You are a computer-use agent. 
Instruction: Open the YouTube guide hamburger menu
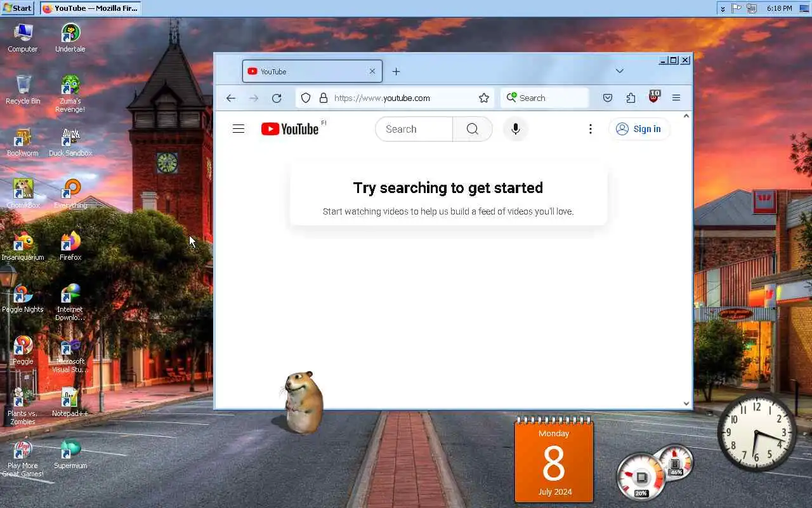point(239,129)
